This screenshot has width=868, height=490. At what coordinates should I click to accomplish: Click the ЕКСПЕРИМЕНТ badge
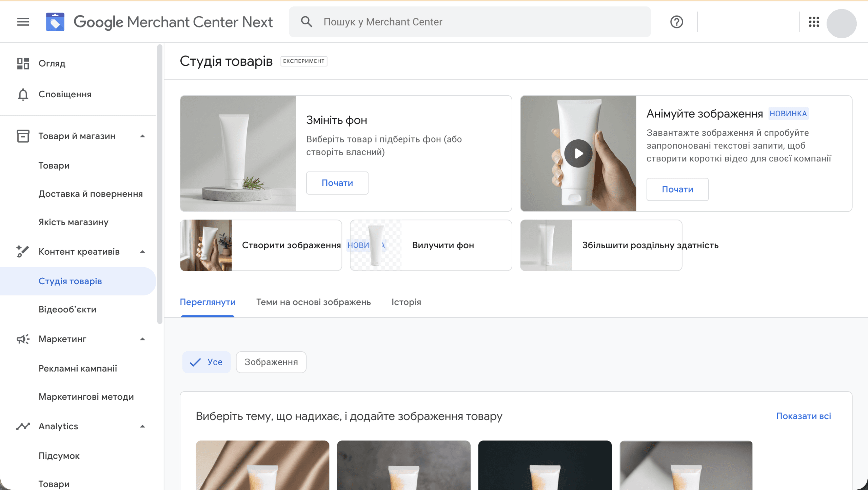304,61
